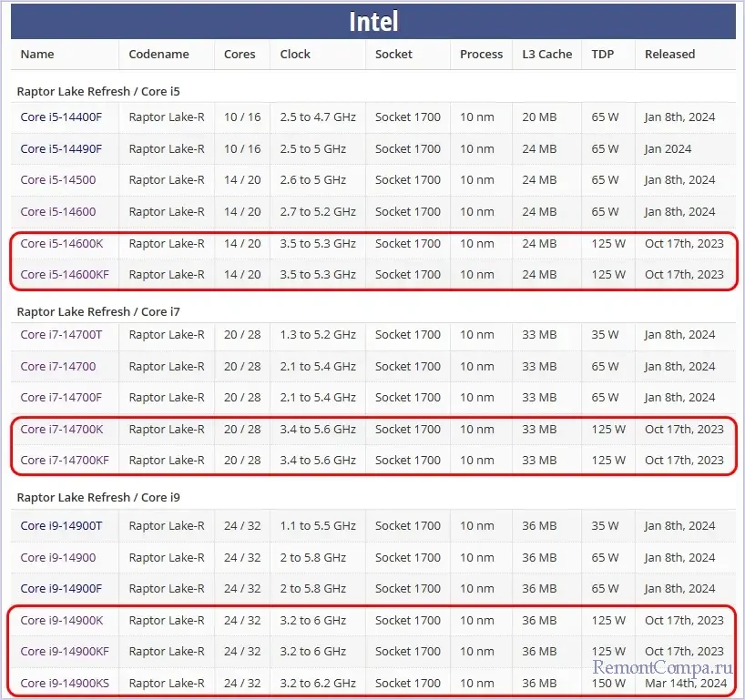The image size is (745, 700).
Task: Open the Core i5-14500 entry
Action: (x=57, y=180)
